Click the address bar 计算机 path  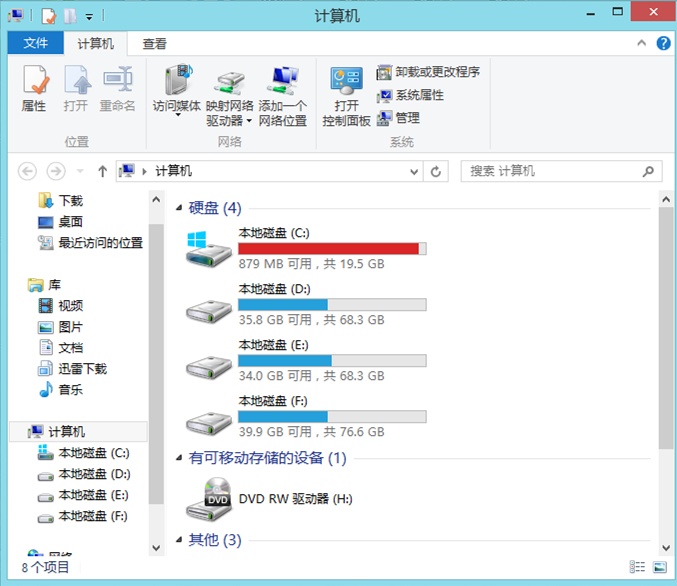(x=174, y=171)
